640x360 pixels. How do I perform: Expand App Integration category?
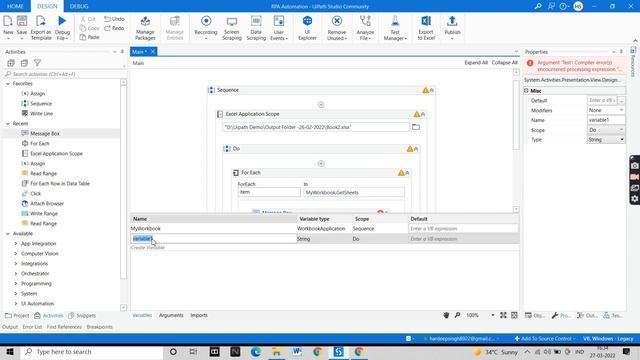tap(16, 244)
